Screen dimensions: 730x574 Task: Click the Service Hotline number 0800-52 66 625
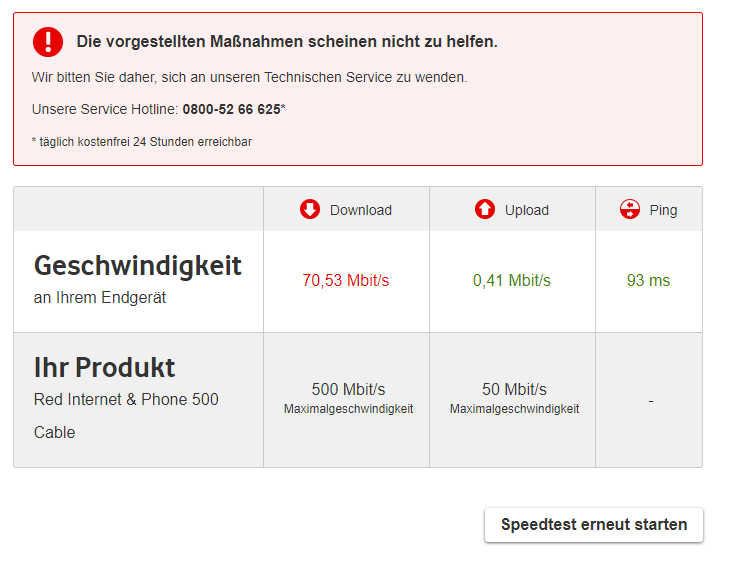tap(231, 109)
